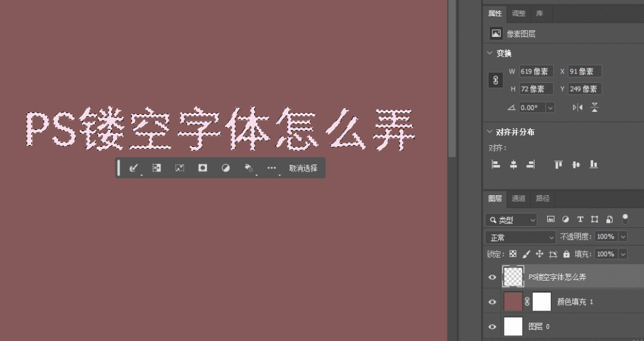Click the 像素图层 pixel layer icon

pyautogui.click(x=496, y=34)
